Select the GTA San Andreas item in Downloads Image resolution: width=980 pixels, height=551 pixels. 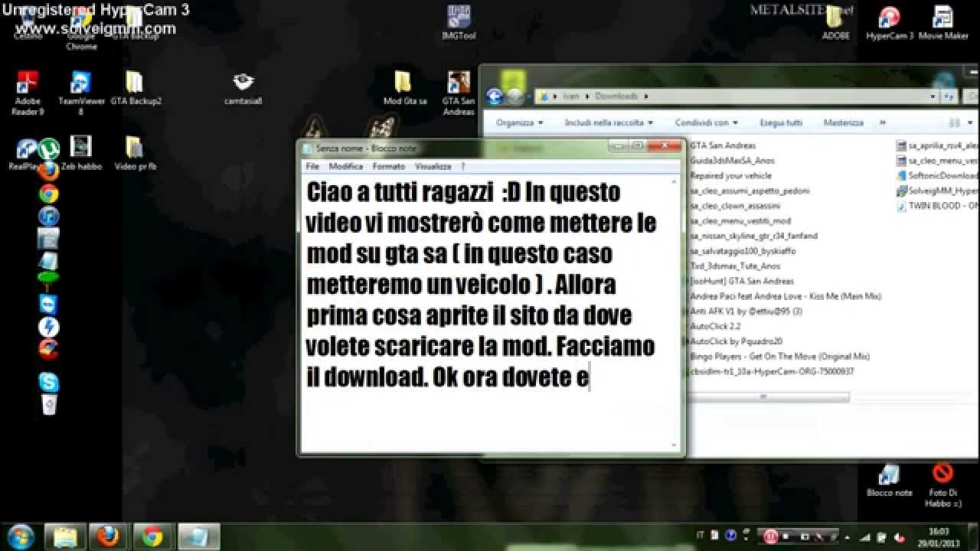723,145
